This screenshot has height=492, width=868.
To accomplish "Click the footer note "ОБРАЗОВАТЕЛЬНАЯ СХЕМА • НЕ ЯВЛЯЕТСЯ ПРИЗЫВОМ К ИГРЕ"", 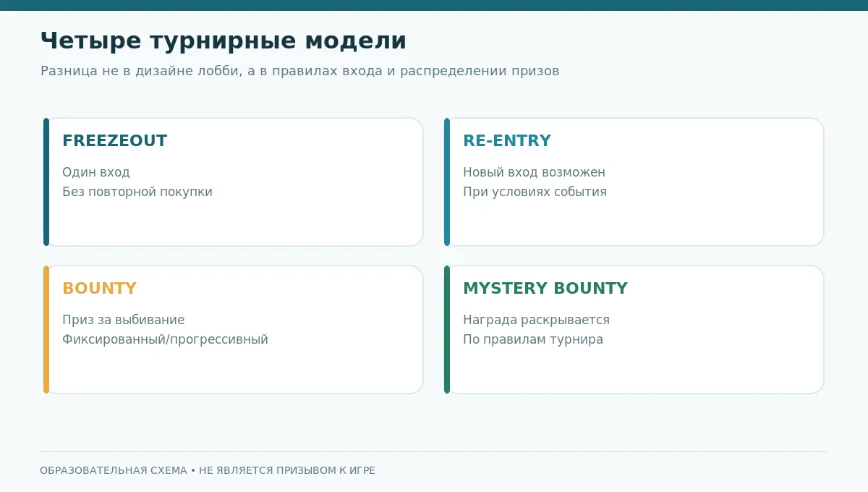I will tap(208, 471).
